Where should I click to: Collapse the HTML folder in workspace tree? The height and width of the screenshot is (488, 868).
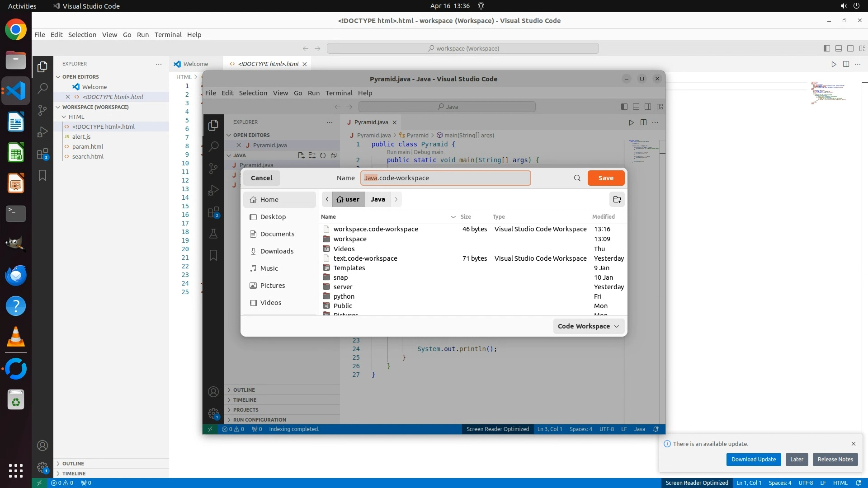click(64, 117)
